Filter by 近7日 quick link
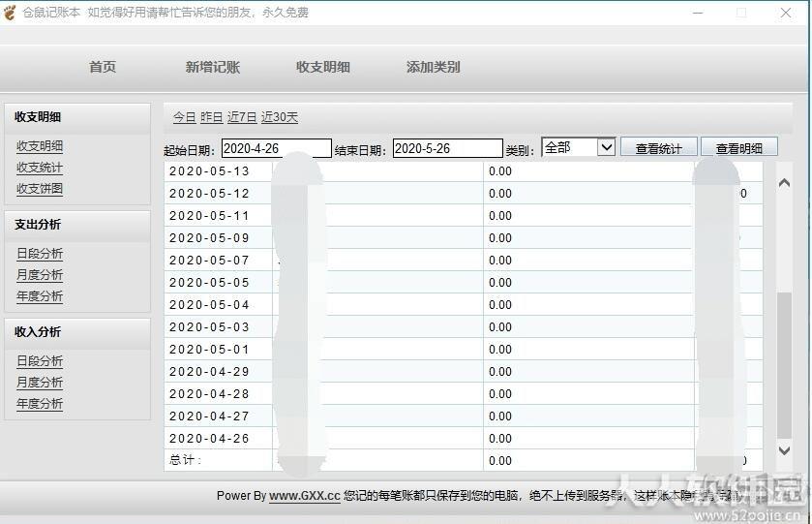The width and height of the screenshot is (812, 524). (x=242, y=117)
